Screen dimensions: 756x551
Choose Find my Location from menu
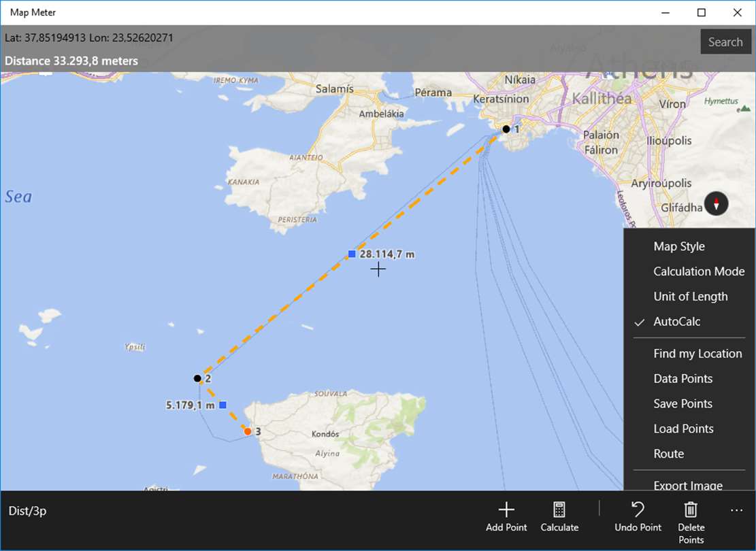point(689,353)
